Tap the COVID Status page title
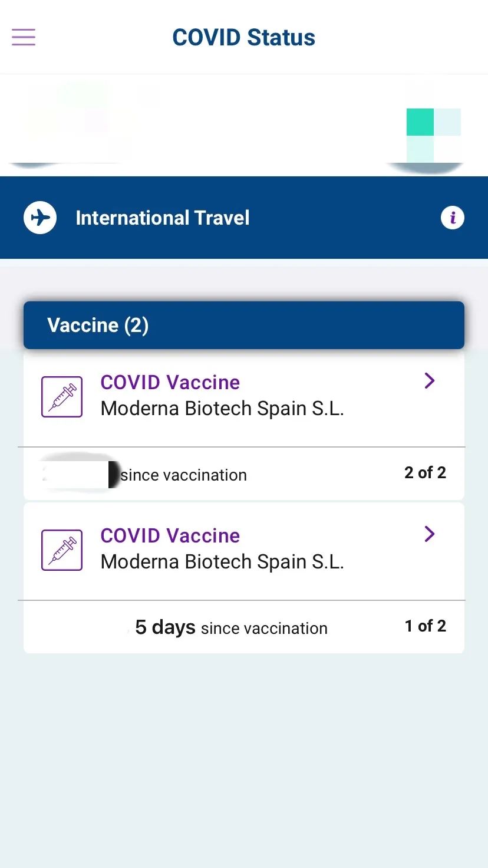This screenshot has width=488, height=868. click(x=244, y=37)
